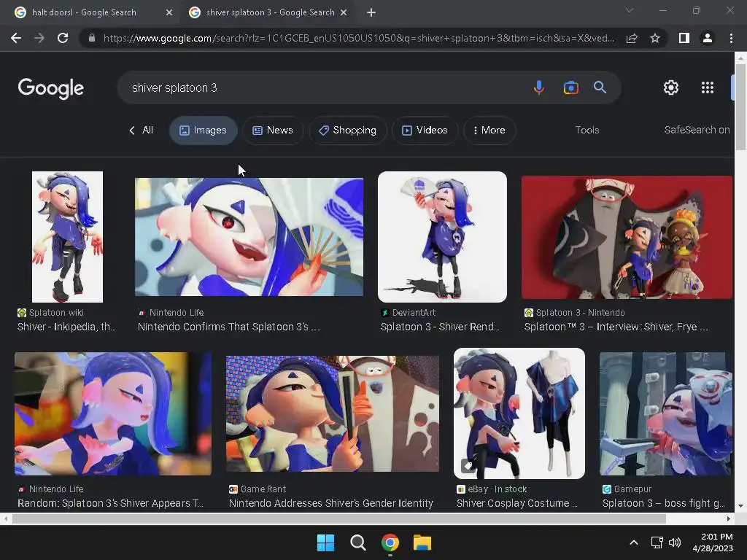This screenshot has width=747, height=560.
Task: Select 'shiver splatoon 3 - Google Search' tab
Action: (x=270, y=12)
